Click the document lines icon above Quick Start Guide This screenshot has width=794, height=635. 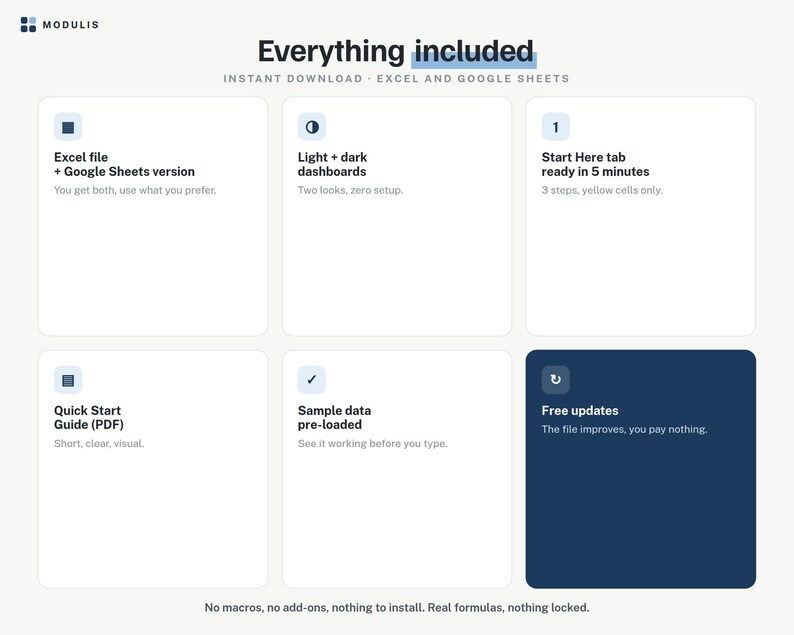point(68,380)
